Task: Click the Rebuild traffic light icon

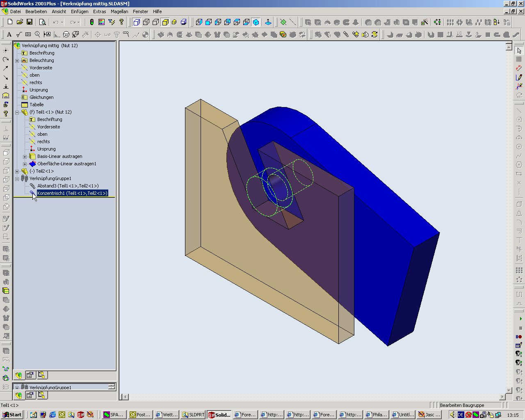Action: [92, 22]
